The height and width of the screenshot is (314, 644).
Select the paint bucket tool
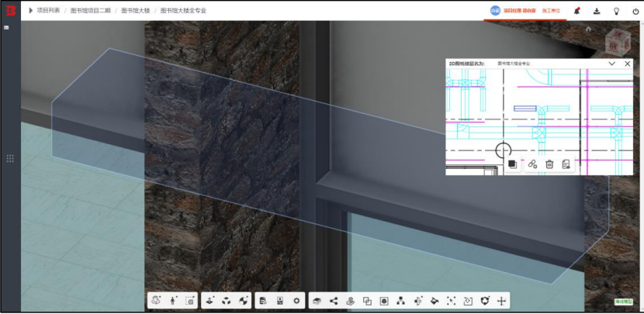(x=435, y=301)
